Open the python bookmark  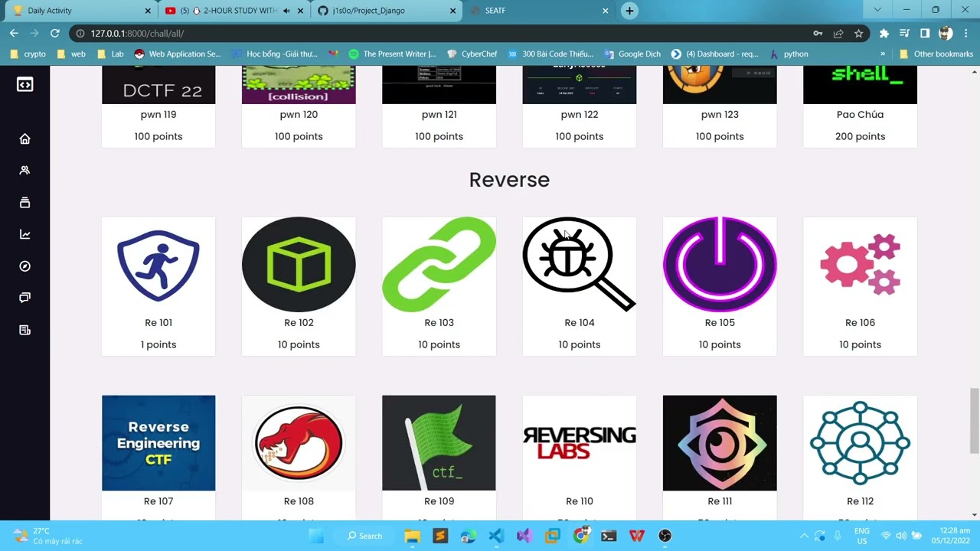pos(789,54)
